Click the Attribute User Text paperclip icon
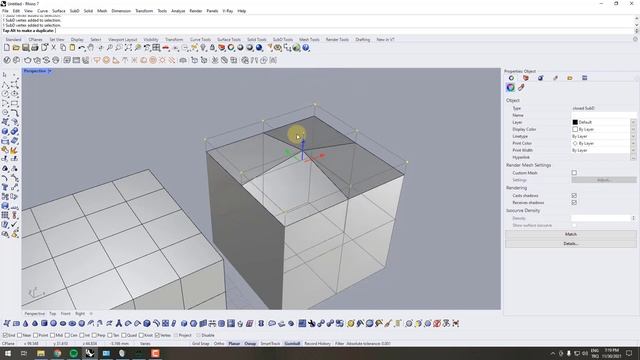This screenshot has height=360, width=640. click(x=521, y=87)
